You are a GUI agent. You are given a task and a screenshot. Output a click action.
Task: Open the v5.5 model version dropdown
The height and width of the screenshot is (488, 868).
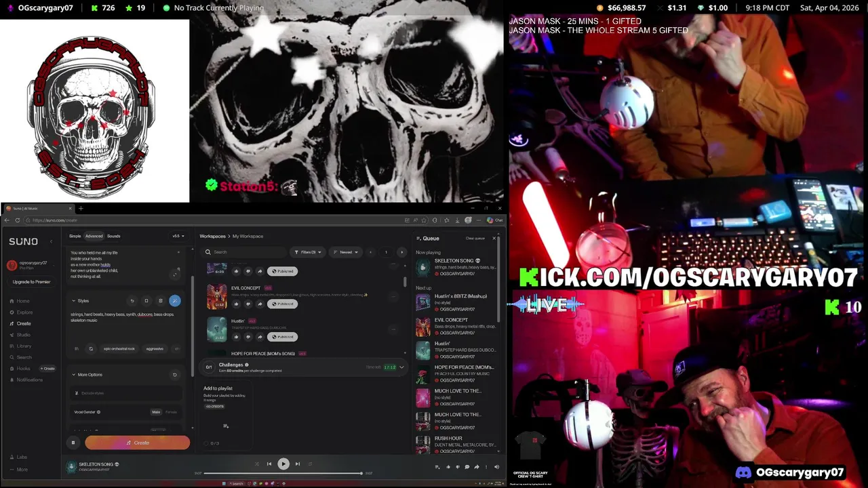178,236
